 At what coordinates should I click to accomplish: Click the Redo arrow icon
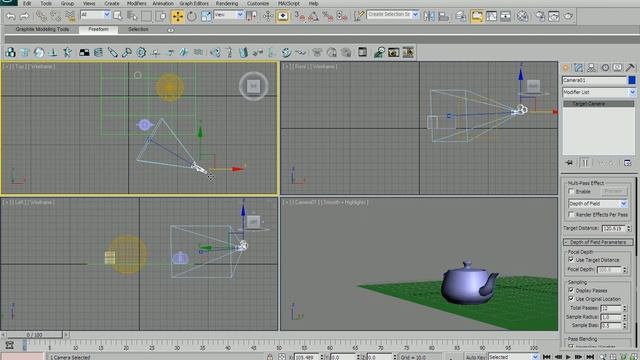[24, 16]
